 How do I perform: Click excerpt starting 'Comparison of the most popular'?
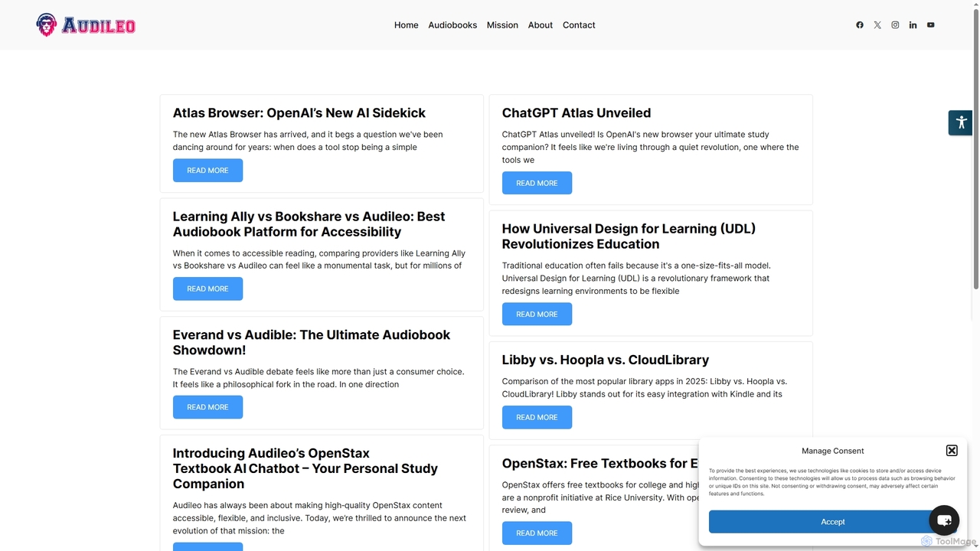pyautogui.click(x=645, y=387)
